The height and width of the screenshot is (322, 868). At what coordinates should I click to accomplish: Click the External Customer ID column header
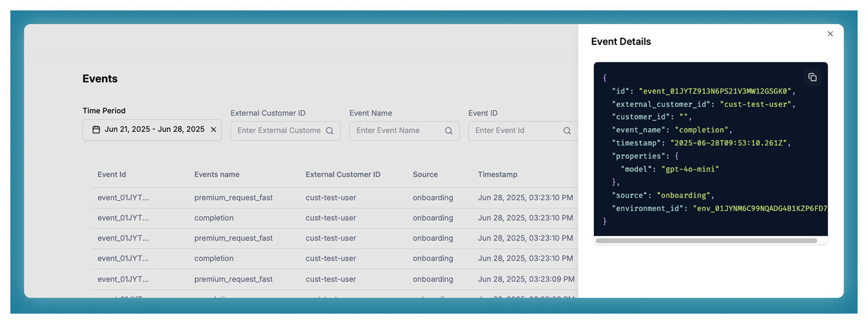(343, 175)
